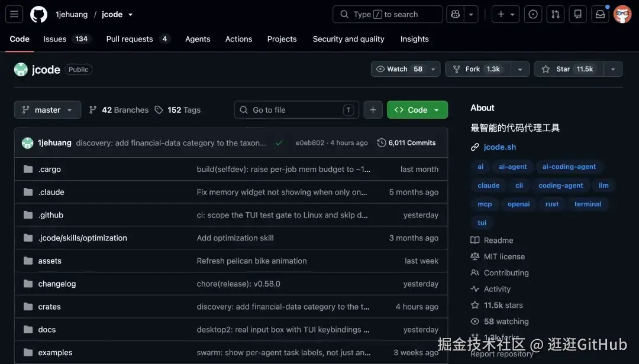
Task: Expand the jcode repo name dropdown in breadcrumb
Action: coord(130,15)
